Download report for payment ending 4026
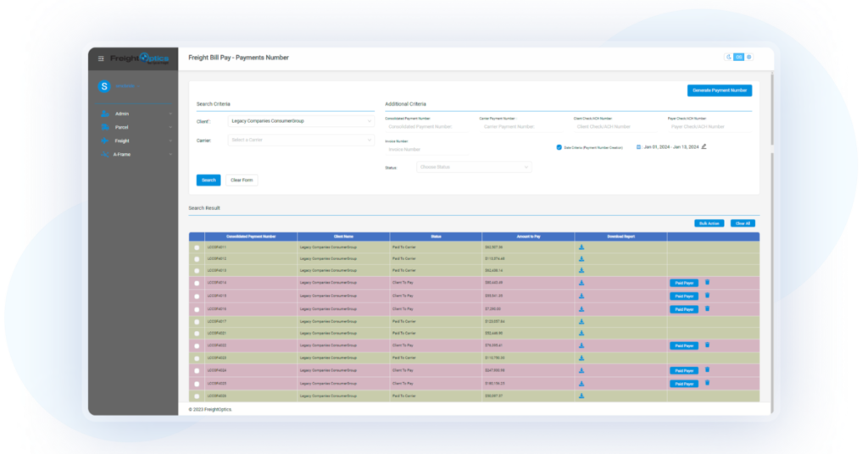Viewport: 868px width, 454px height. tap(581, 396)
